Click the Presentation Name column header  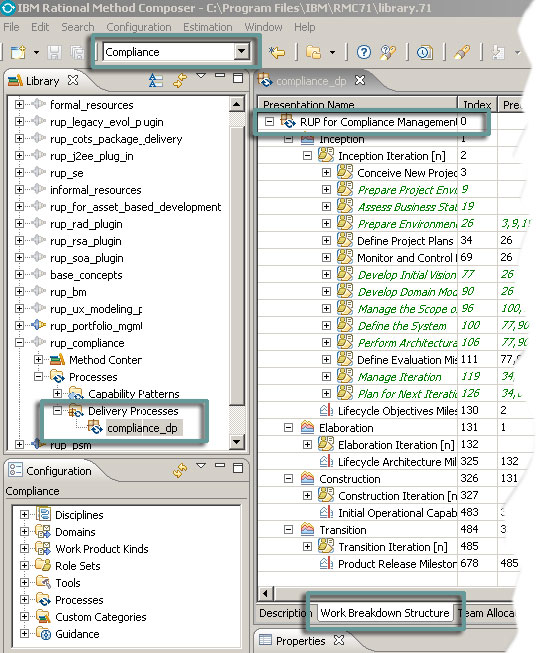tap(358, 104)
